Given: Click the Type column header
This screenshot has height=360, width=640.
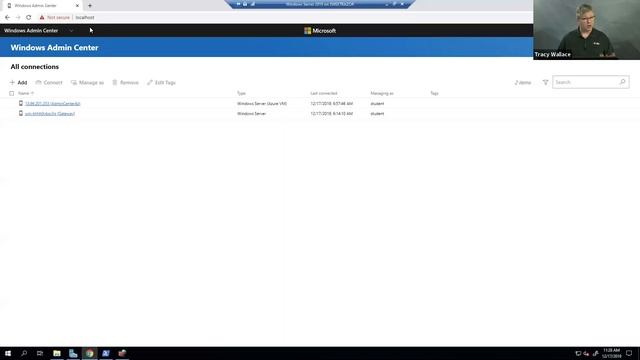Looking at the screenshot, I should click(x=242, y=93).
